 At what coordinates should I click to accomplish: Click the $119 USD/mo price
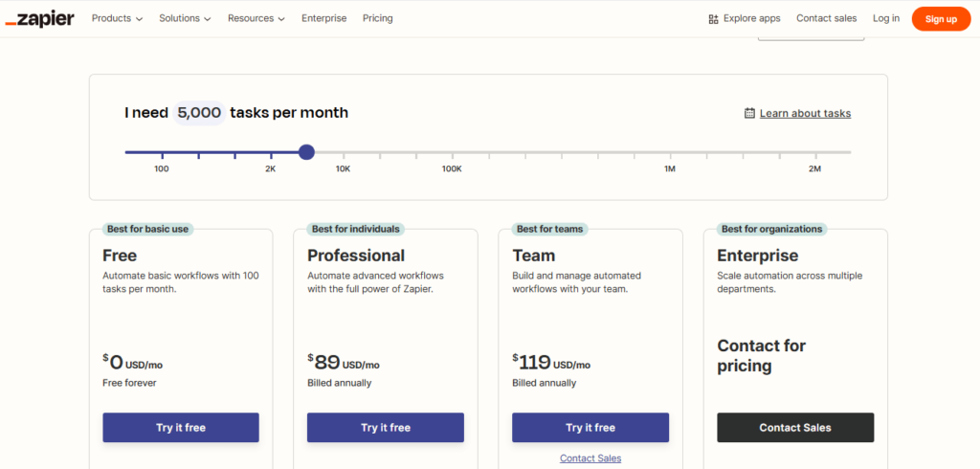point(551,362)
